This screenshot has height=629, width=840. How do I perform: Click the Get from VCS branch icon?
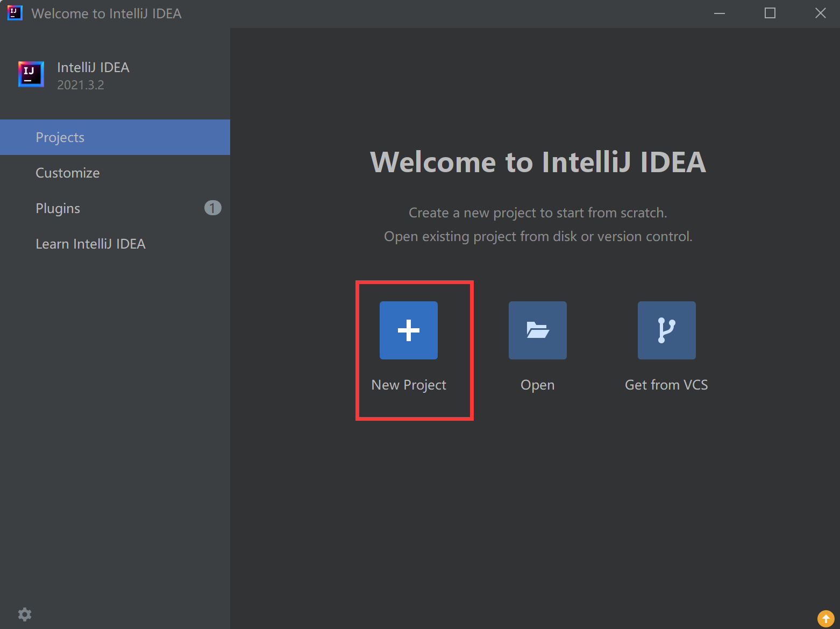[667, 330]
